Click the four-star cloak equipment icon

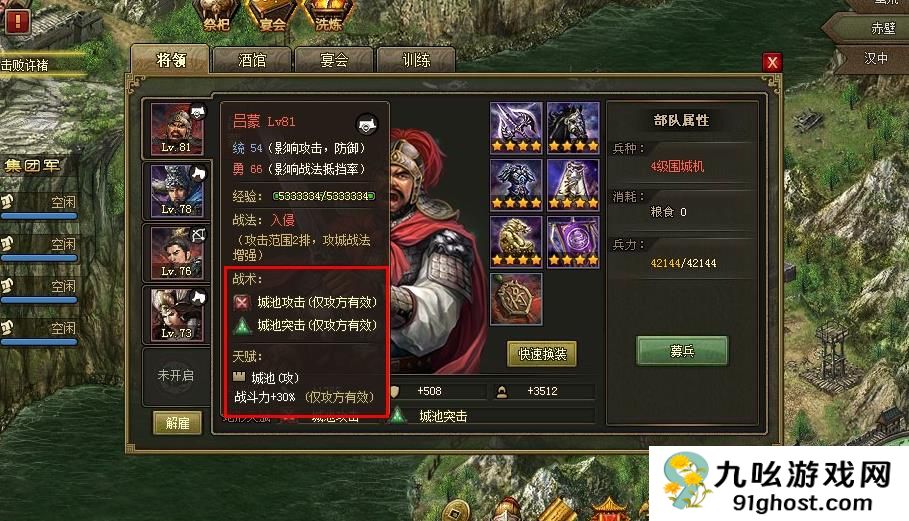573,184
